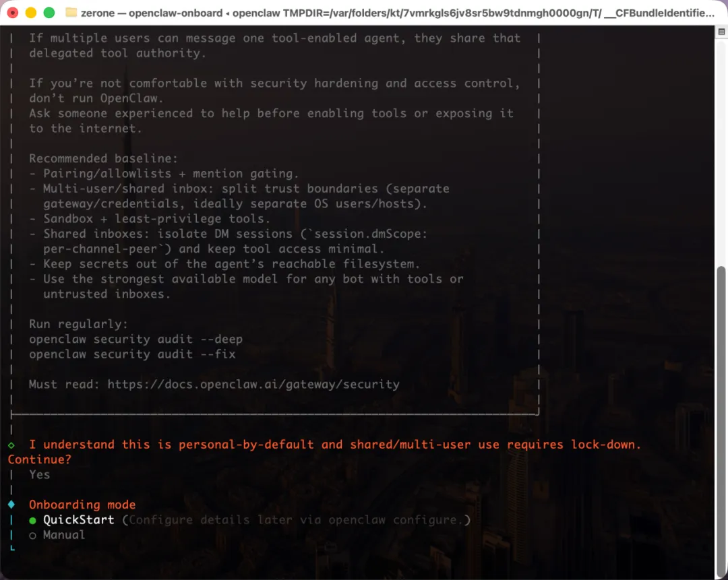
Task: Click 'Keep secrets out of the agent's' line
Action: pyautogui.click(x=224, y=264)
